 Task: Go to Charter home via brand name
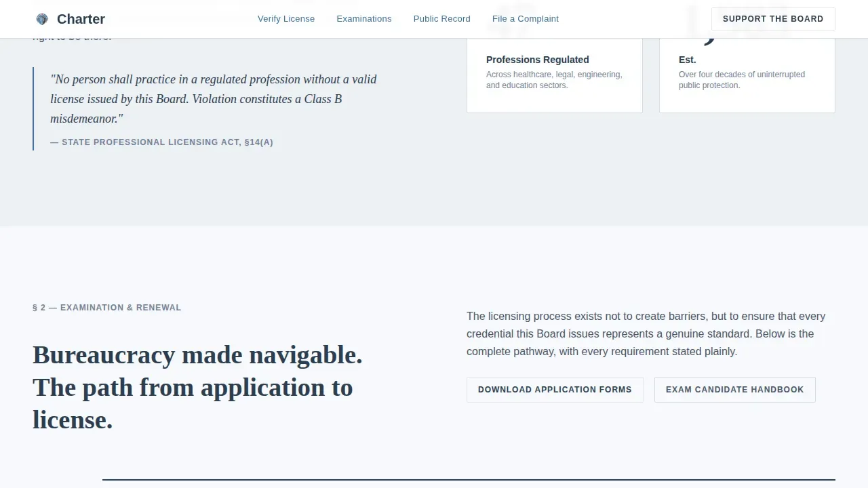(81, 19)
